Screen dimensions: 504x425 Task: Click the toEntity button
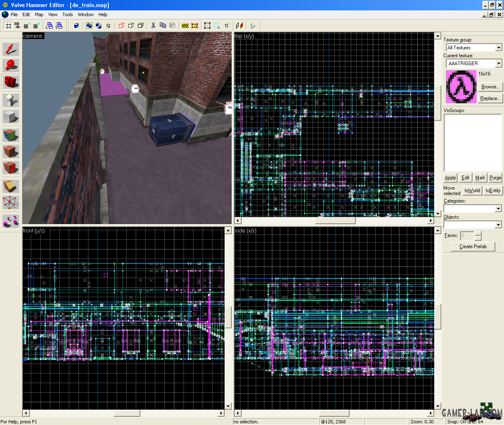click(493, 191)
